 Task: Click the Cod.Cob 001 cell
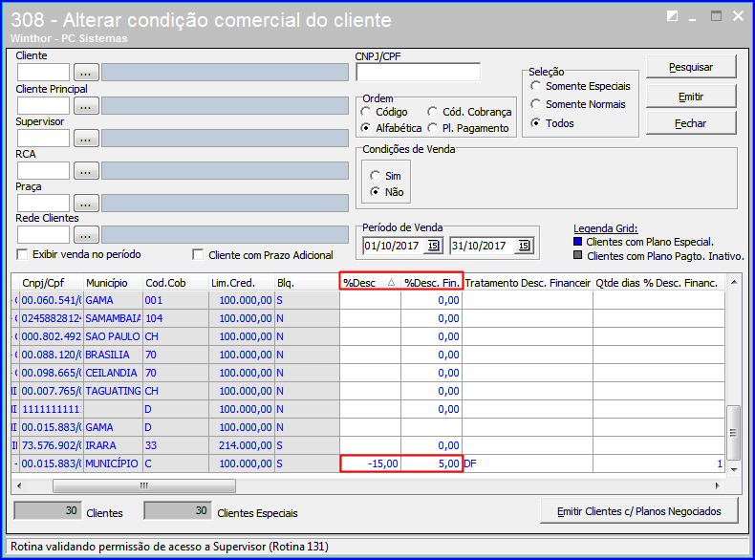tap(176, 300)
